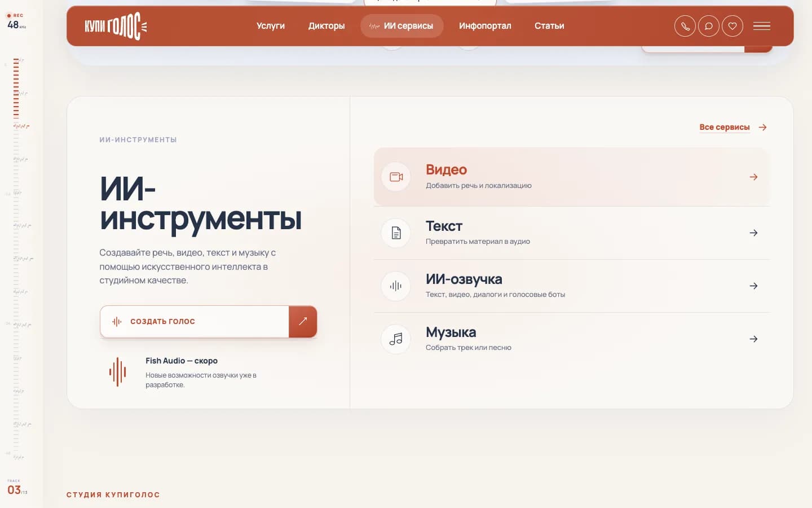The height and width of the screenshot is (508, 812).
Task: Click the diagonal arrow on Создать голос
Action: click(x=303, y=321)
